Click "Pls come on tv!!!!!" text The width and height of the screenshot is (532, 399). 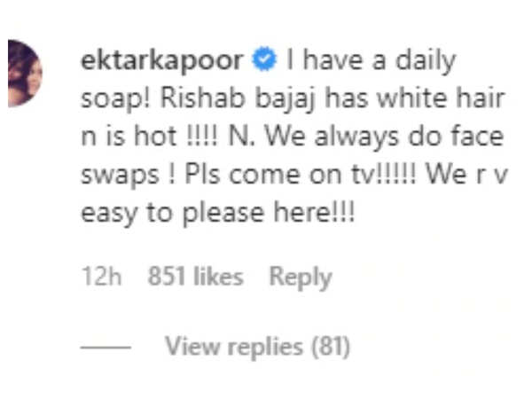click(x=300, y=175)
